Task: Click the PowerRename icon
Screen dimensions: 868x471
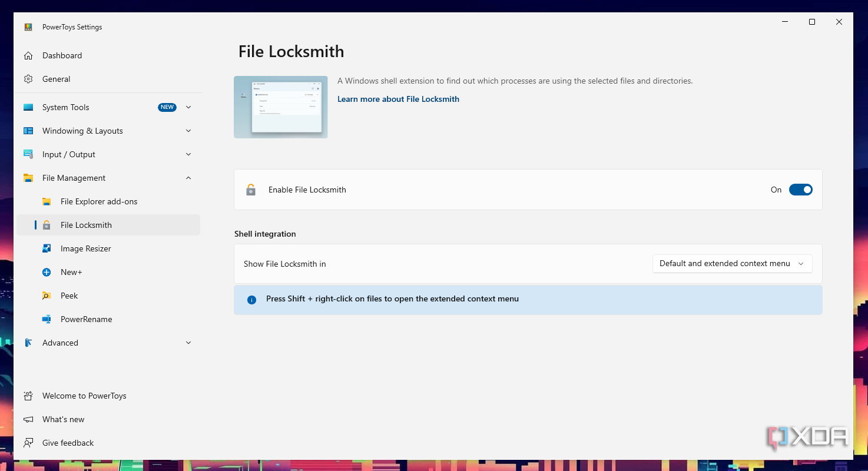Action: (x=47, y=319)
